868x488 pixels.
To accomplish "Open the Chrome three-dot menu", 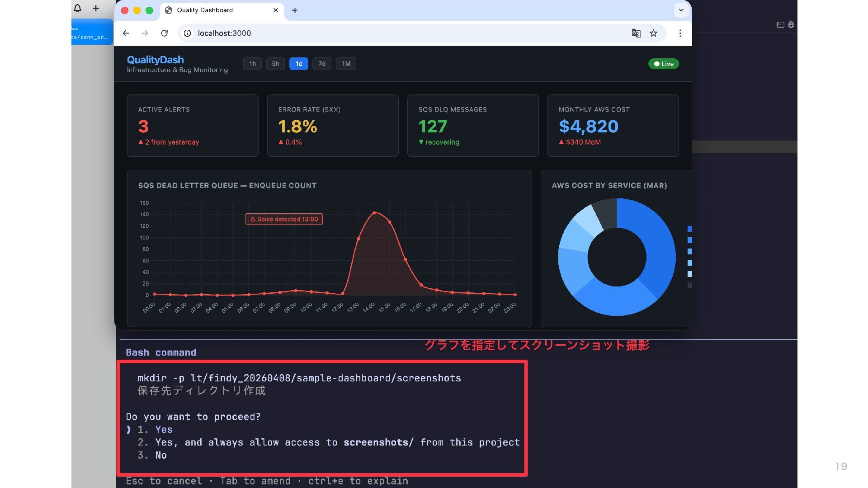I will (x=680, y=33).
